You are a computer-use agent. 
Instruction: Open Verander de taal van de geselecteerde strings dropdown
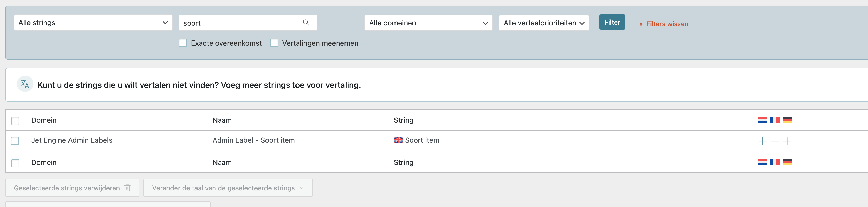228,188
